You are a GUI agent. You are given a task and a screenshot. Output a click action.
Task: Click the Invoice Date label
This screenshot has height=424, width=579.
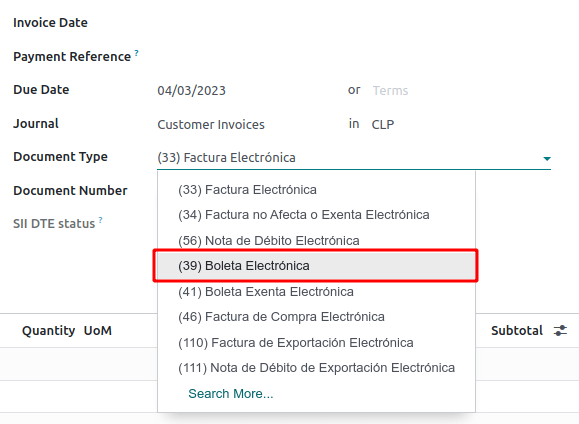coord(50,23)
